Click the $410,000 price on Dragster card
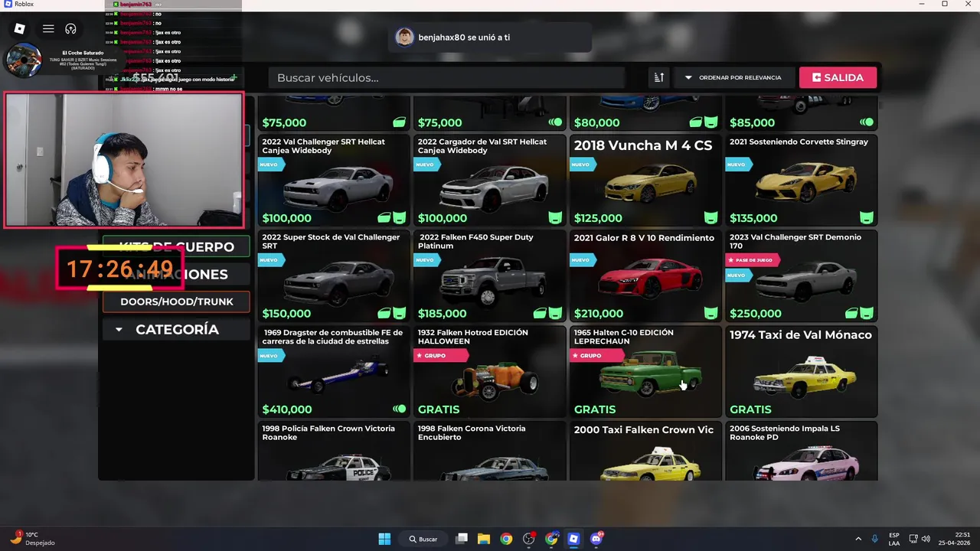The width and height of the screenshot is (980, 551). pos(287,409)
